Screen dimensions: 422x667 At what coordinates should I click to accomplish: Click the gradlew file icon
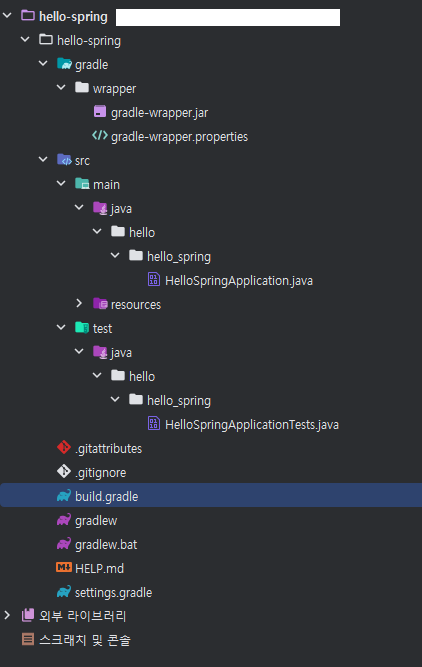[x=64, y=519]
